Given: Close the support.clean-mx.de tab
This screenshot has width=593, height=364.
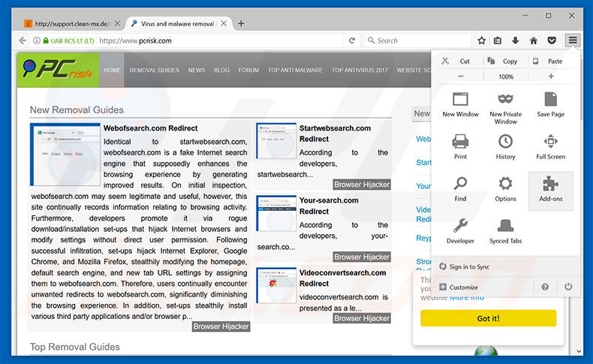Looking at the screenshot, I should point(117,23).
